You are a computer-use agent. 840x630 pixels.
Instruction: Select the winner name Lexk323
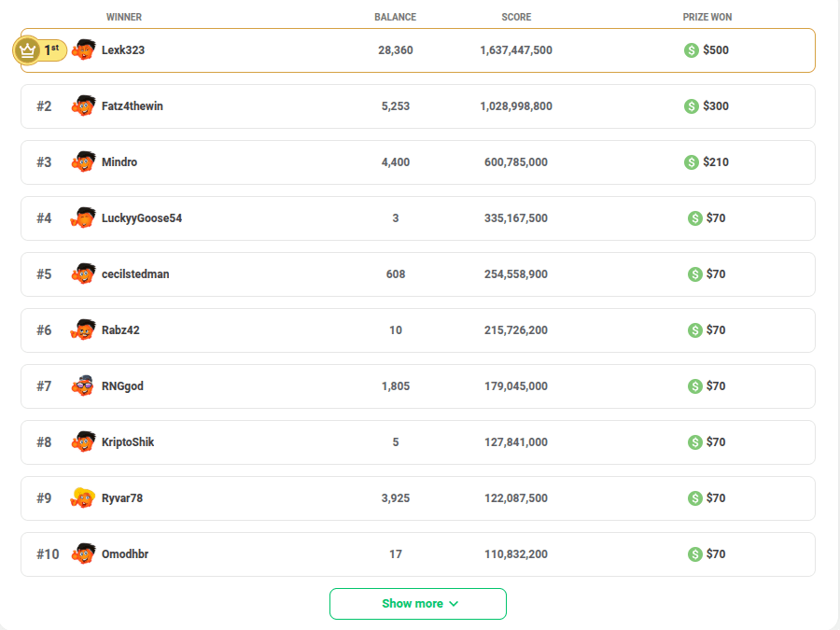click(123, 49)
